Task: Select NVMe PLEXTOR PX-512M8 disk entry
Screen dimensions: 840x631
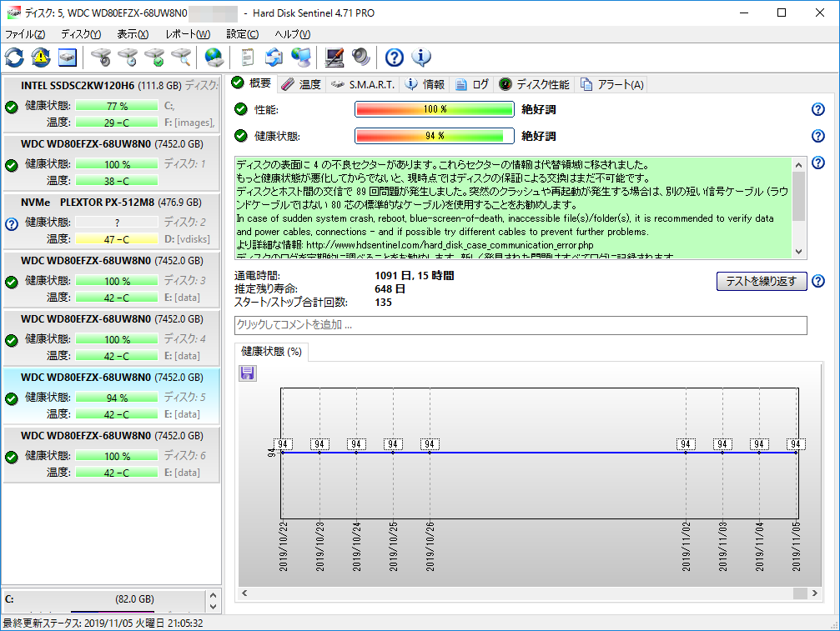Action: [112, 222]
